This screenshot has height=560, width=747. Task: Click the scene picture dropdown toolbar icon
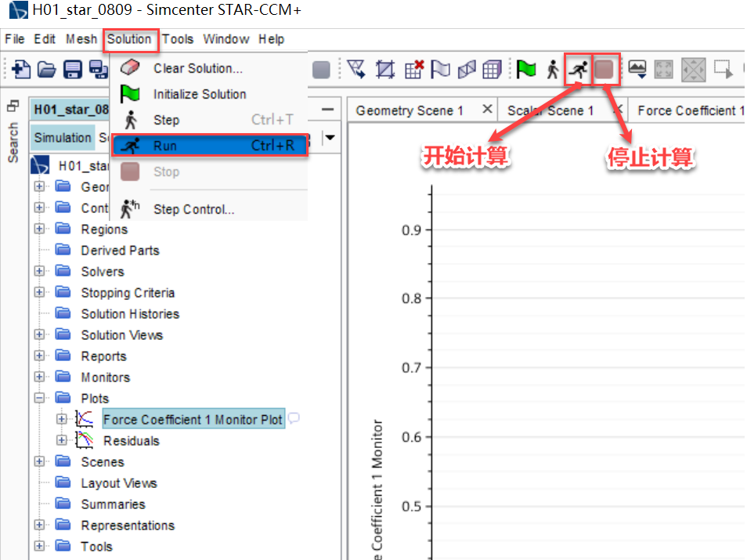[637, 70]
